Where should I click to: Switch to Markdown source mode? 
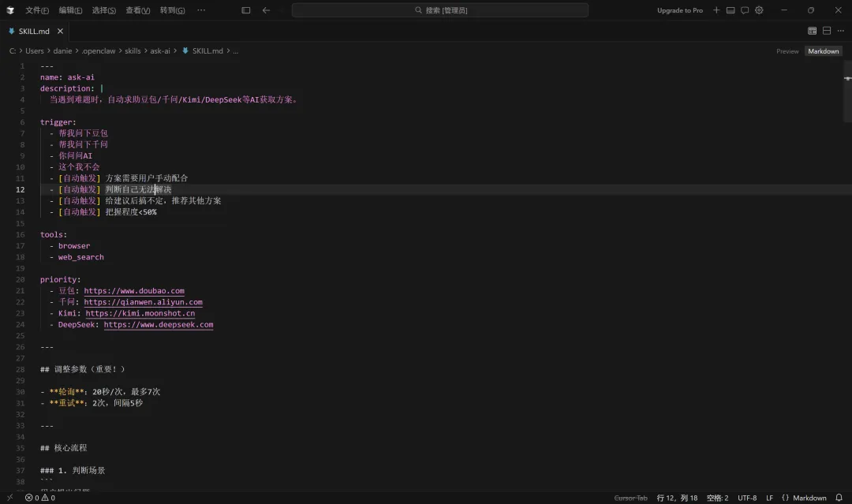point(823,51)
